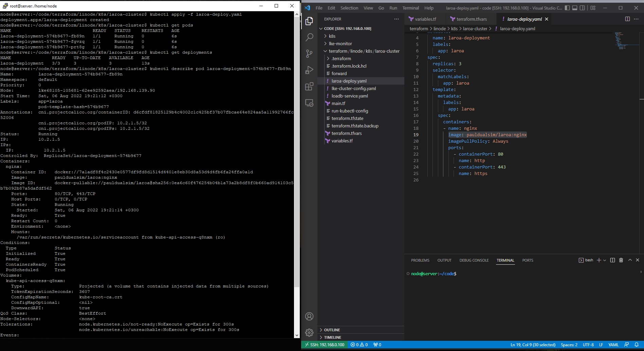Open Source Control view

(309, 54)
